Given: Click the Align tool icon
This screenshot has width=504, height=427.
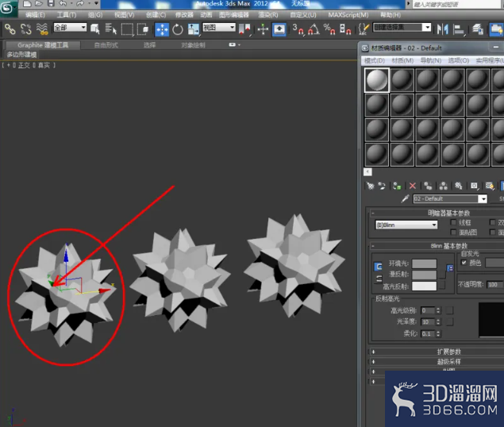Looking at the screenshot, I should [459, 29].
